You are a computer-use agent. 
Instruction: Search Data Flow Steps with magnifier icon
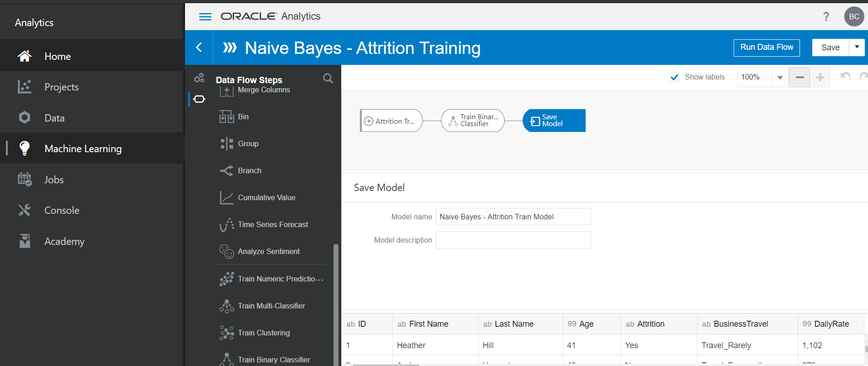[x=328, y=78]
